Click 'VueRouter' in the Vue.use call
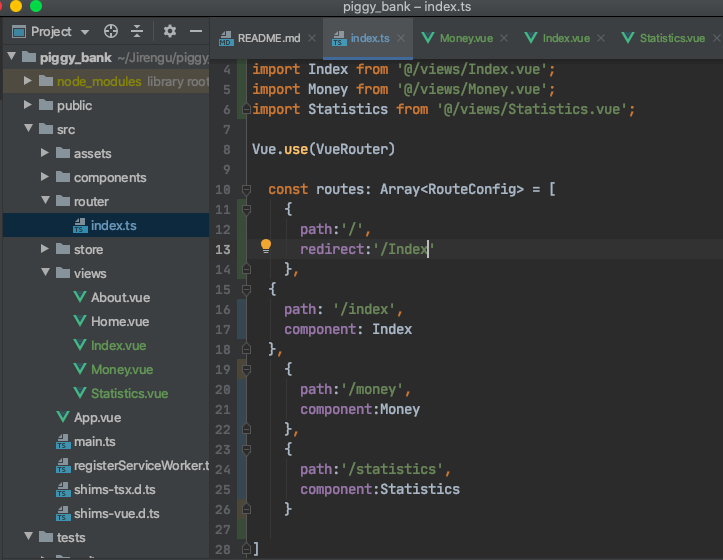This screenshot has width=723, height=560. (x=351, y=149)
